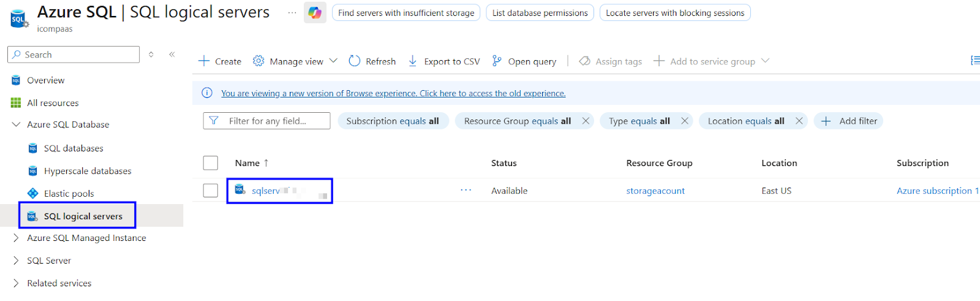Open All resources in the sidebar

click(53, 103)
